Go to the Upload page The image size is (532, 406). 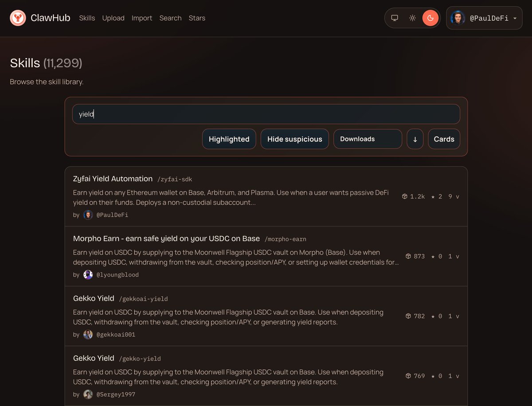113,18
